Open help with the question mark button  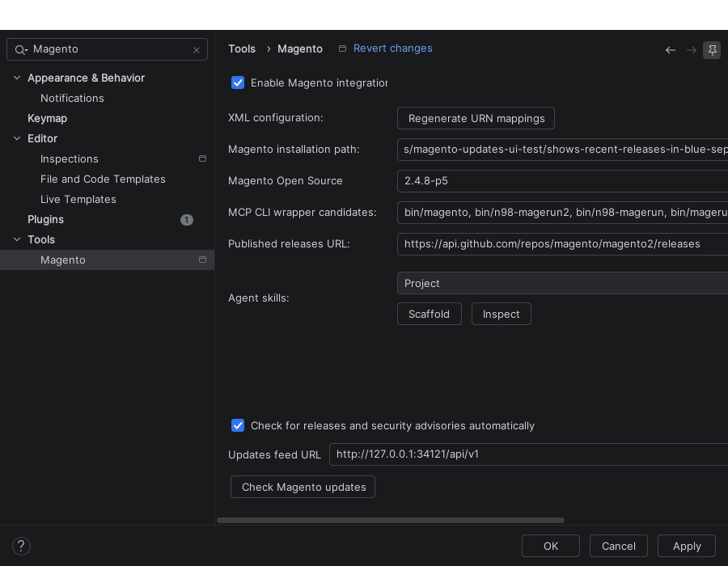[21, 546]
